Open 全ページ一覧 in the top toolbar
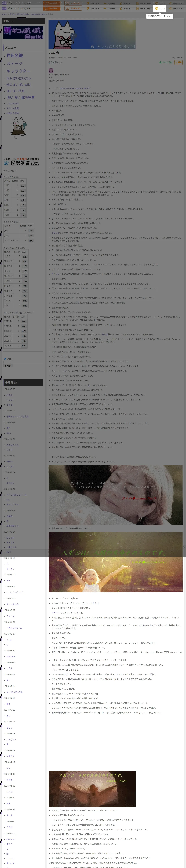Screen dimensions: 186x868 (x=143, y=8)
